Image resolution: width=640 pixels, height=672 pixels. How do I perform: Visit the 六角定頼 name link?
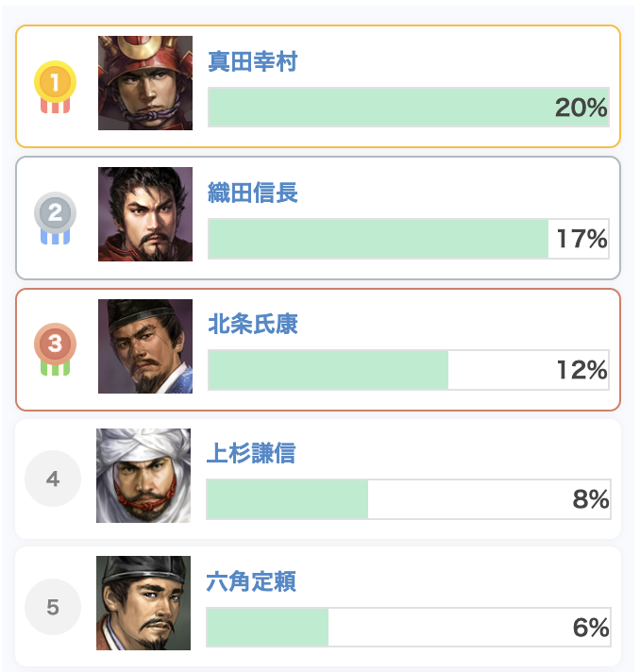251,581
